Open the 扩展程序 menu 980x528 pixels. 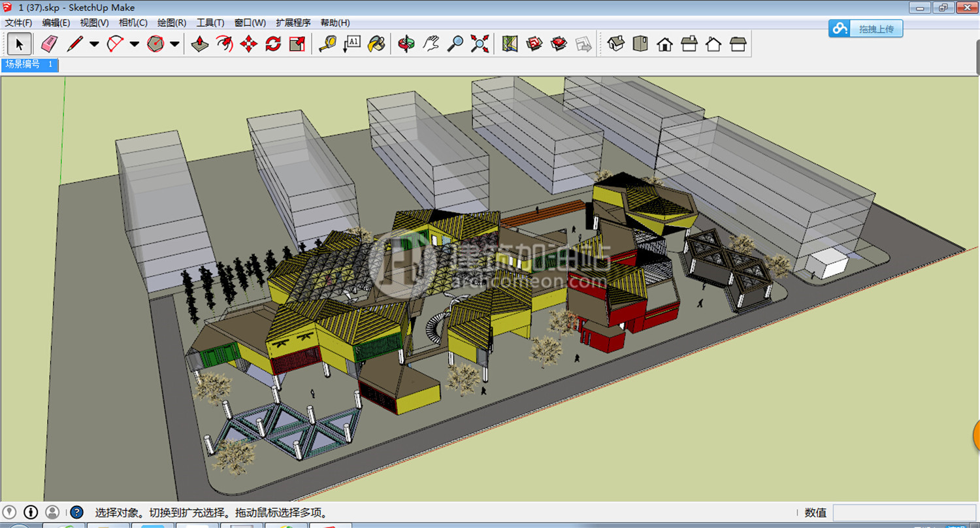293,22
